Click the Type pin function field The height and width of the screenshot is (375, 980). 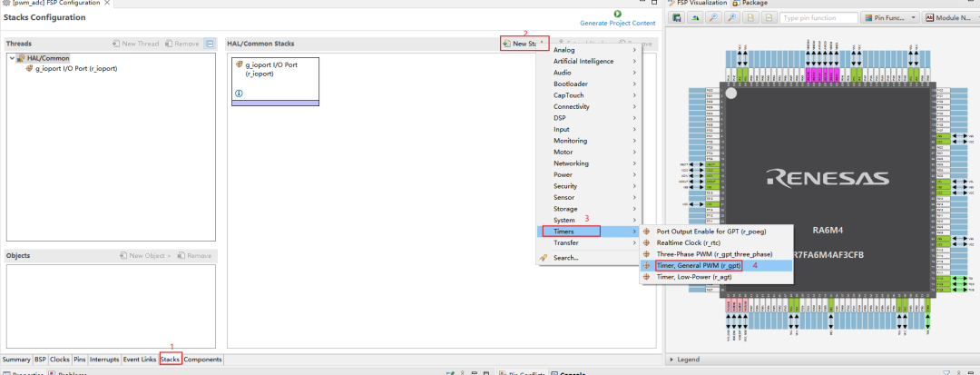click(818, 18)
